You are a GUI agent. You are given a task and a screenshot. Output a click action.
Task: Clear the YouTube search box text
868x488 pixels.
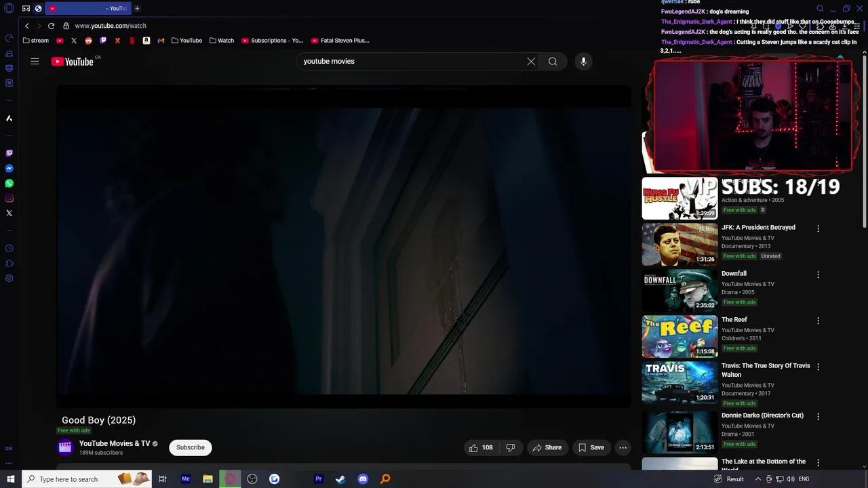(531, 61)
